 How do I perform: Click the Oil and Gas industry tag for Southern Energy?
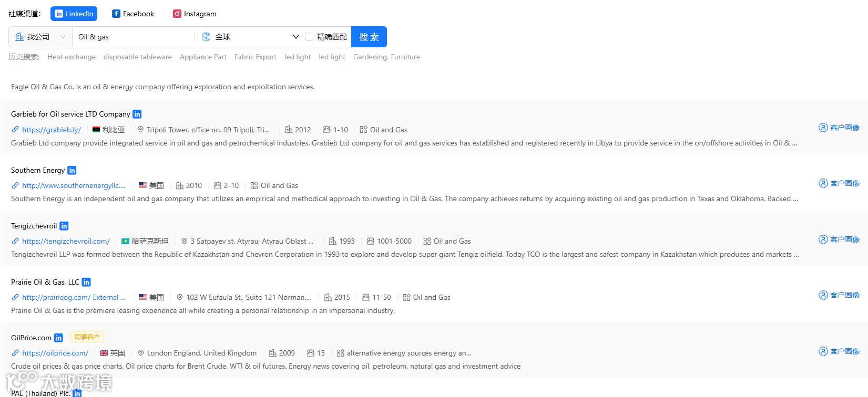(279, 185)
